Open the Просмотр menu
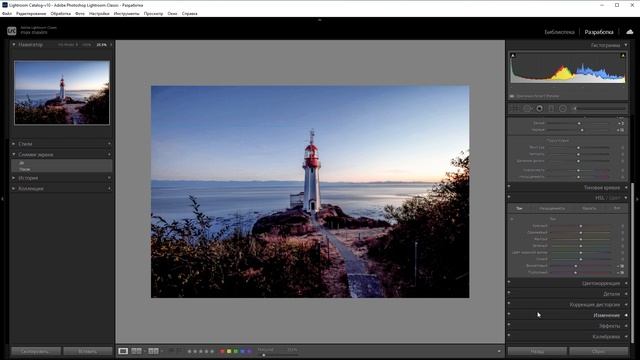Viewport: 640px width, 360px height. [x=153, y=13]
